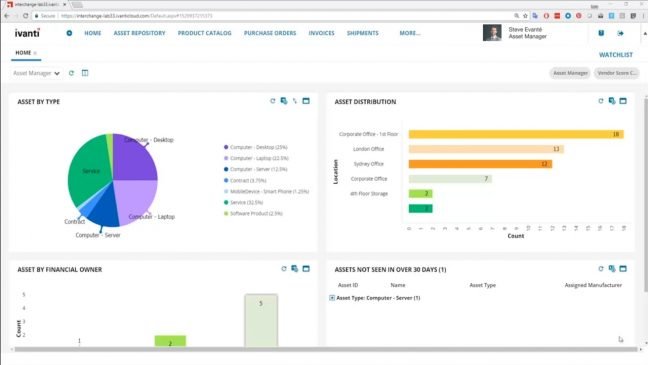Sort by the Asset Type column header
This screenshot has width=648, height=365.
pyautogui.click(x=482, y=285)
